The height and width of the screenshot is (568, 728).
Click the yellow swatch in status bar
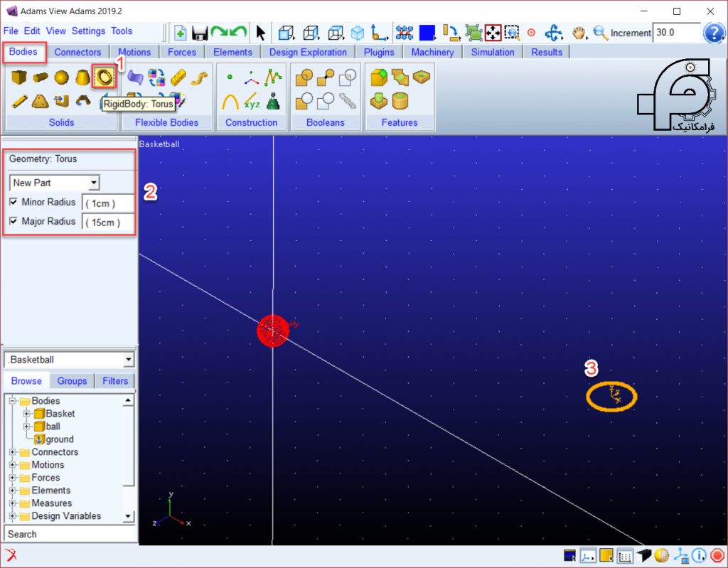(606, 555)
